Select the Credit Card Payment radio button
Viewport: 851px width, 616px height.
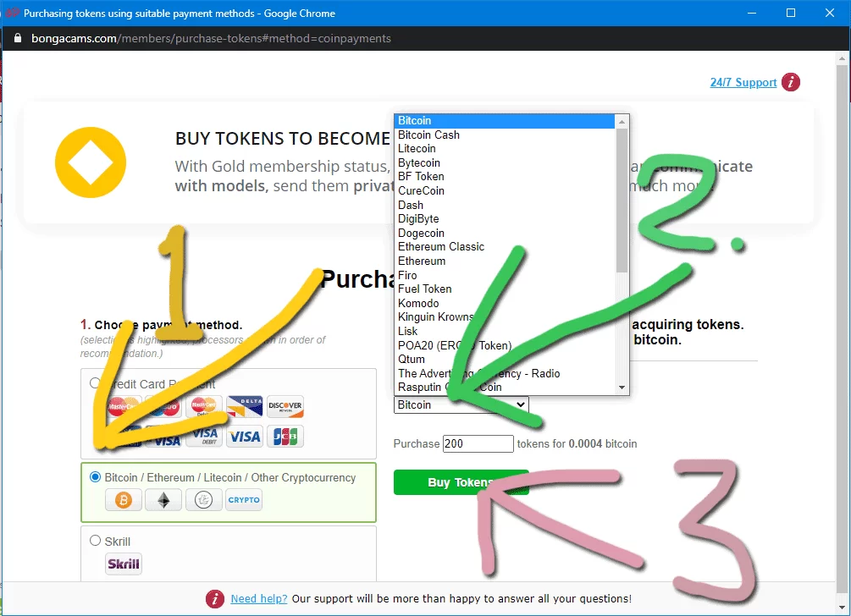[x=95, y=383]
